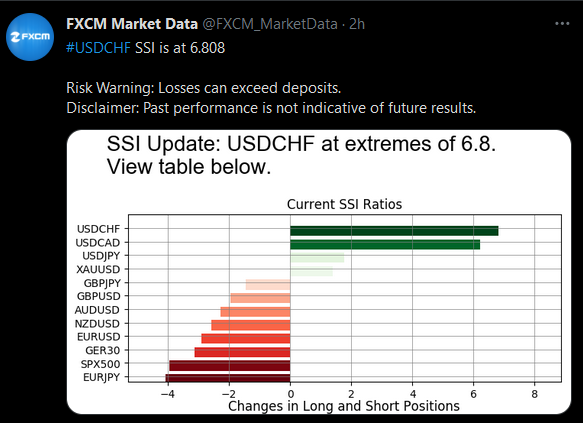583x423 pixels.
Task: Click the EURUSD red bar
Action: (x=246, y=339)
